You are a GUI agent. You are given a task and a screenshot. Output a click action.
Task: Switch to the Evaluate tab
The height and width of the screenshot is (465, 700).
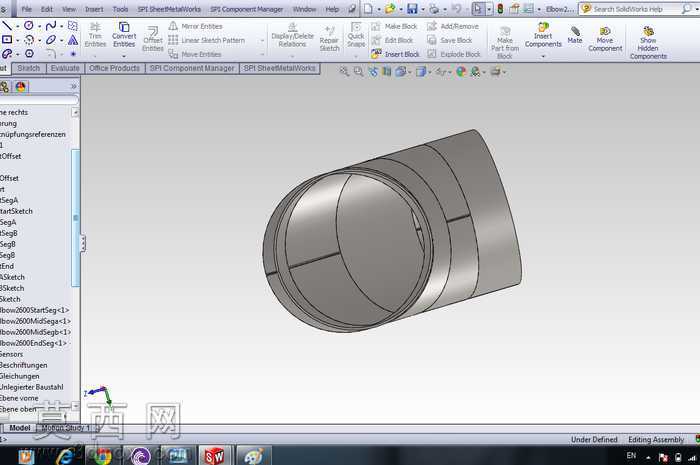click(65, 68)
